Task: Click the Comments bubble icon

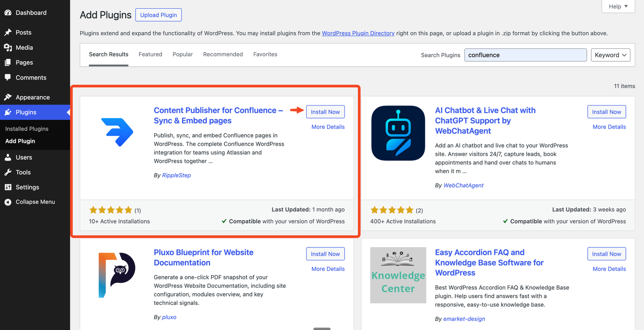Action: [8, 77]
